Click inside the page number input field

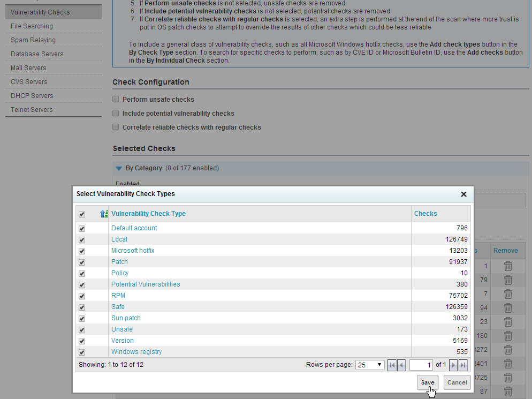pos(421,365)
